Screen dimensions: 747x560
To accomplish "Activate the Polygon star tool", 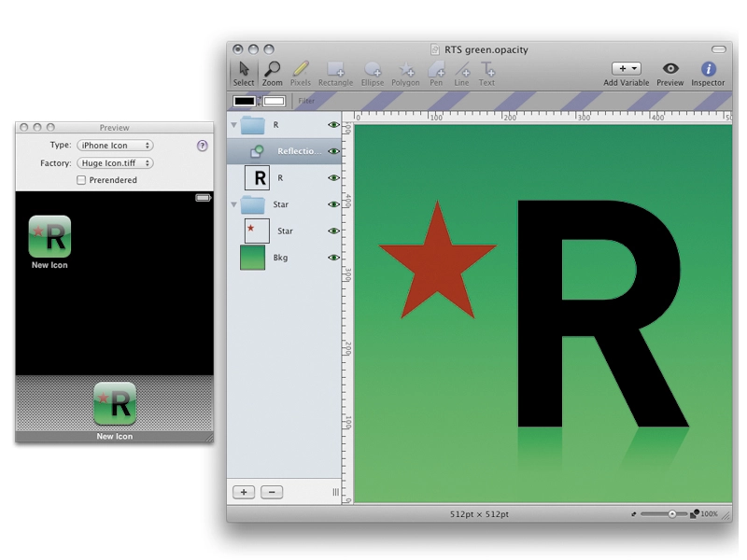I will coord(405,74).
